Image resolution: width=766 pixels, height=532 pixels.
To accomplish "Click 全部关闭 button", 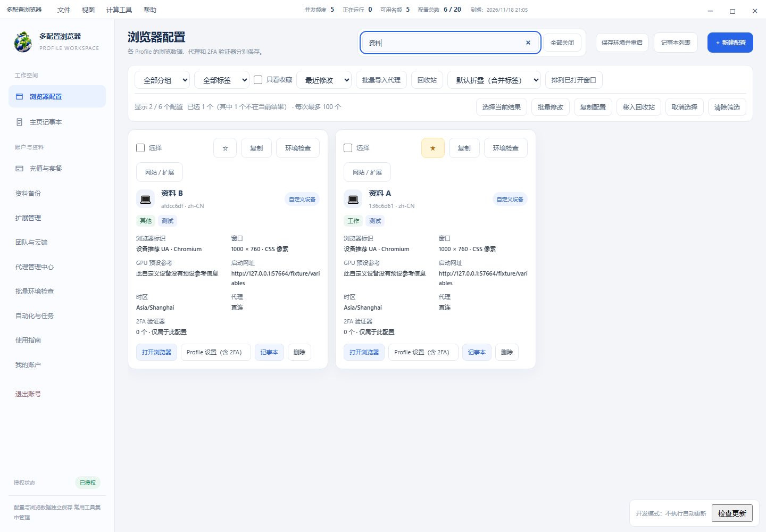I will 562,43.
